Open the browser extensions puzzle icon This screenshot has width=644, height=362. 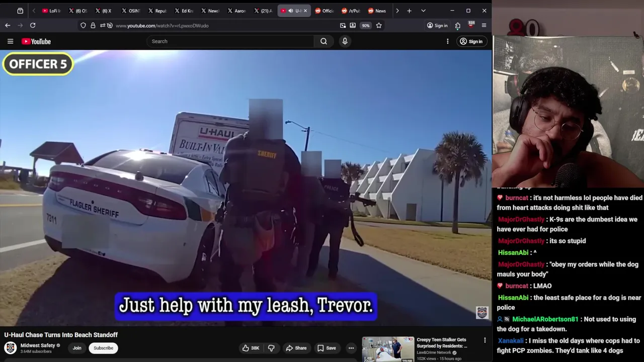[x=458, y=26]
